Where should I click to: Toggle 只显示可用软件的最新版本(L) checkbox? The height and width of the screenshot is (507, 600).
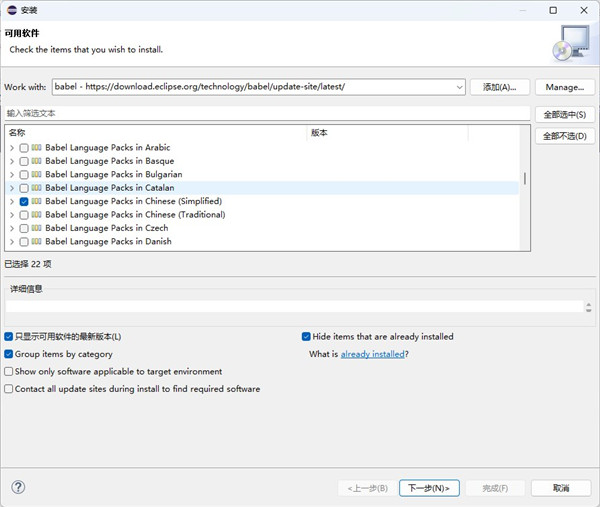click(8, 337)
